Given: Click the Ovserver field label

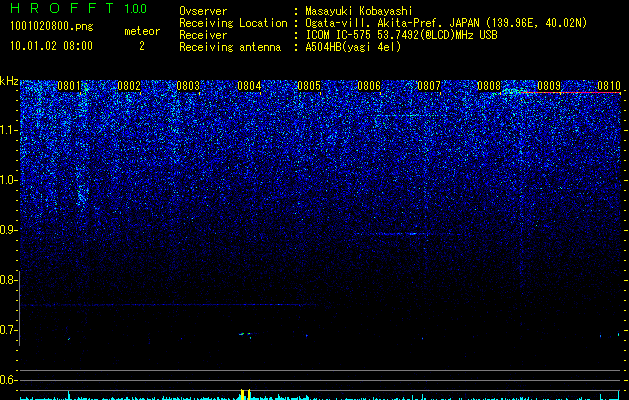Looking at the screenshot, I should point(203,11).
